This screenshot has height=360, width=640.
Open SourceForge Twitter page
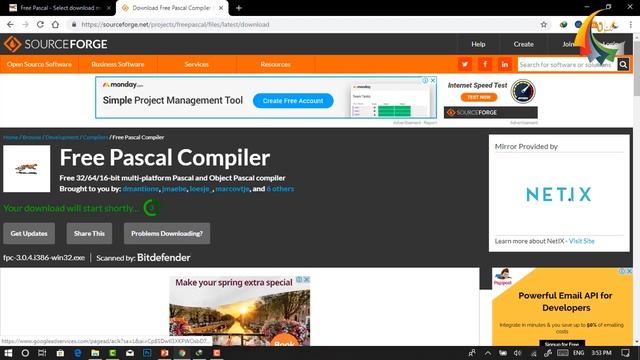(x=464, y=64)
